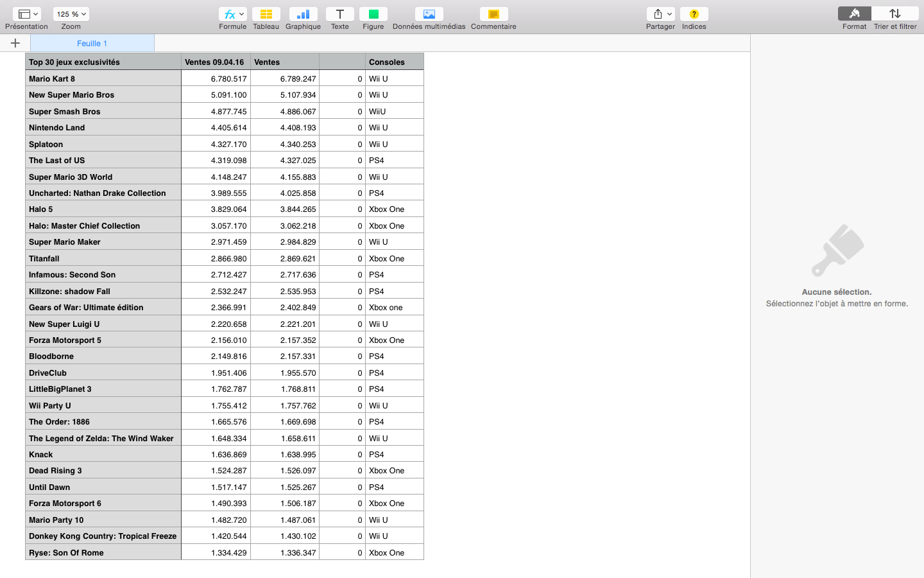Image resolution: width=924 pixels, height=578 pixels.
Task: Select the New Super Mario Bros cell
Action: click(x=103, y=94)
